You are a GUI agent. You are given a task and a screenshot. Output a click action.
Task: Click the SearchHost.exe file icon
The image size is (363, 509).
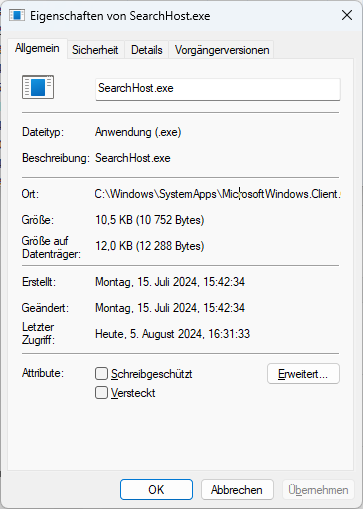pos(38,87)
